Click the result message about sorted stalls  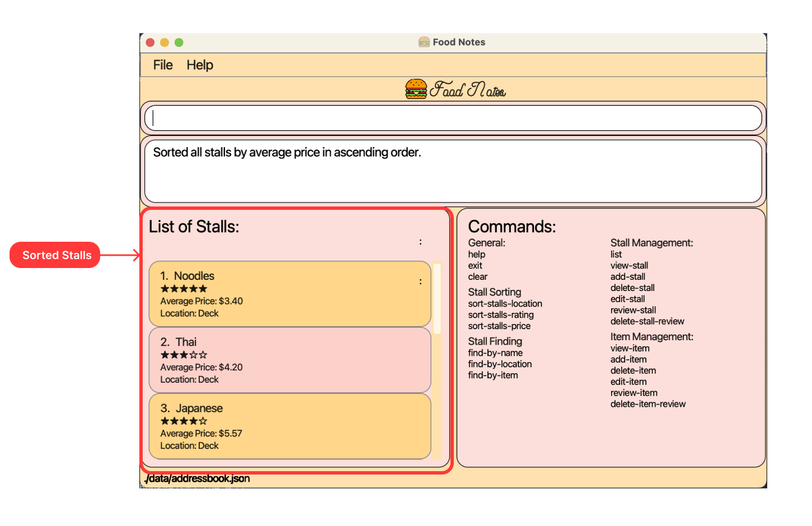pyautogui.click(x=287, y=152)
